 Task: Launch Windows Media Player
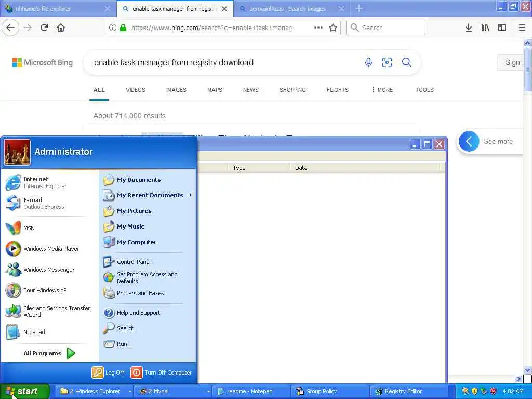click(43, 249)
